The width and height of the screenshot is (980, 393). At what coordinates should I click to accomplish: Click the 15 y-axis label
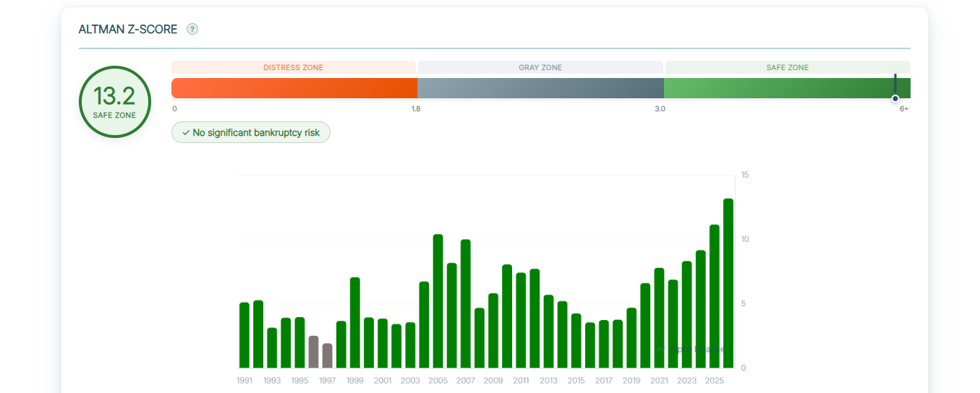coord(745,176)
